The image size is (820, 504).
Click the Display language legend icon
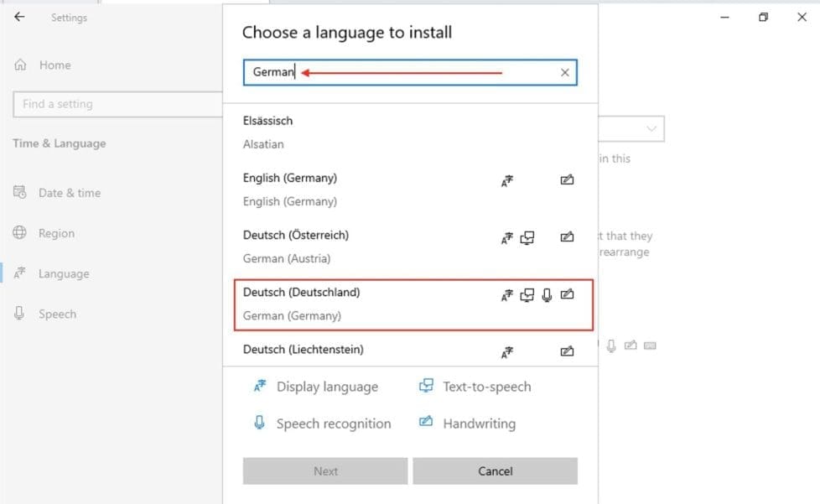[x=258, y=386]
